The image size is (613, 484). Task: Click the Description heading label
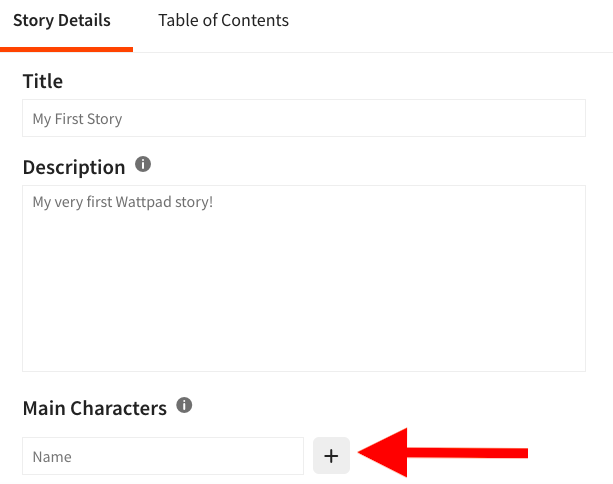(x=74, y=167)
